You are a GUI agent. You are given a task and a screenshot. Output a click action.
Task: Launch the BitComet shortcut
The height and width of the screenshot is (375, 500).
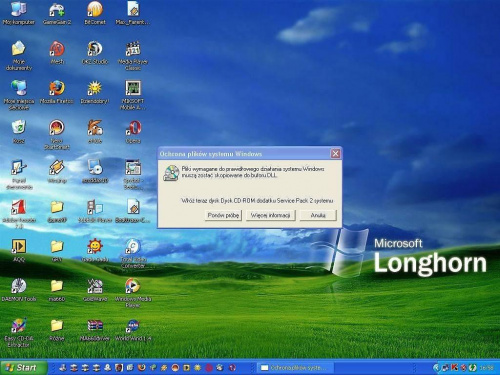95,13
